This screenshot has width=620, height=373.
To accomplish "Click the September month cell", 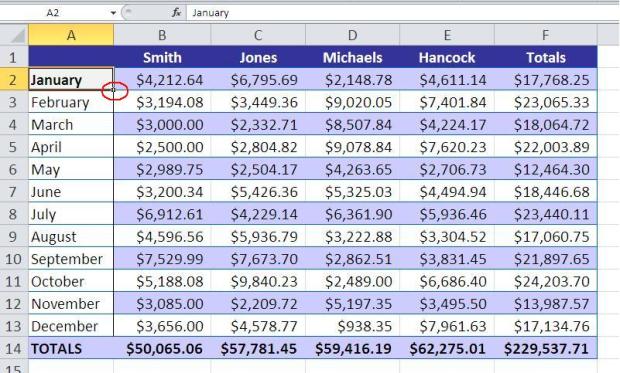I will [x=71, y=259].
